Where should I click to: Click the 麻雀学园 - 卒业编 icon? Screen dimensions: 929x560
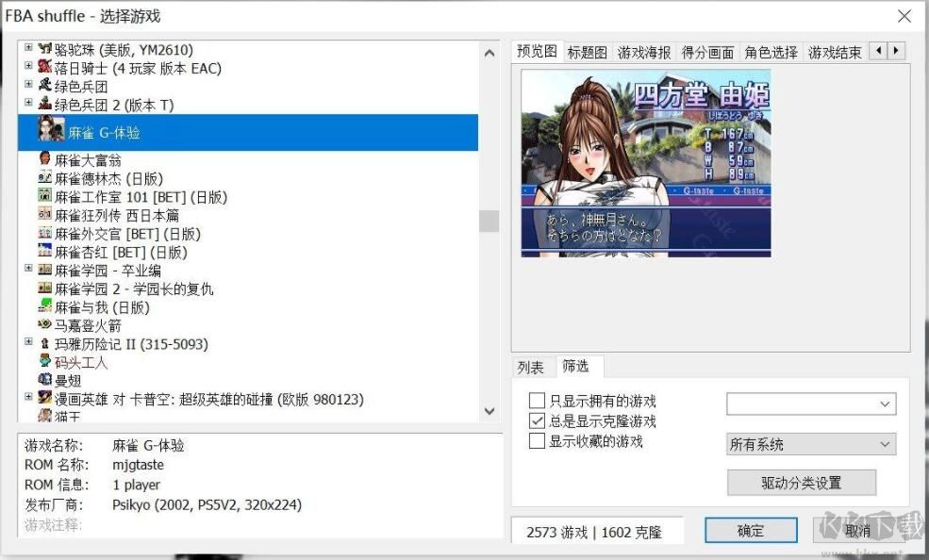[45, 270]
